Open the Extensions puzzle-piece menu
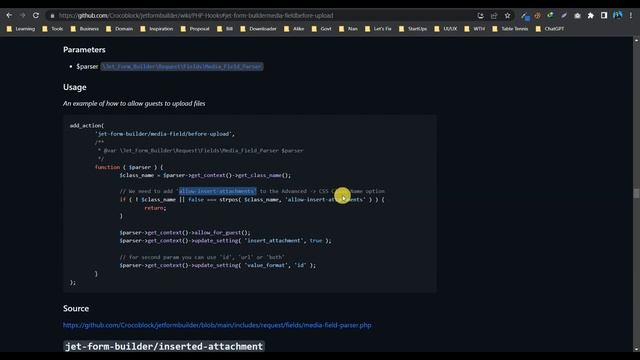Viewport: 640px width, 360px height. (591, 16)
